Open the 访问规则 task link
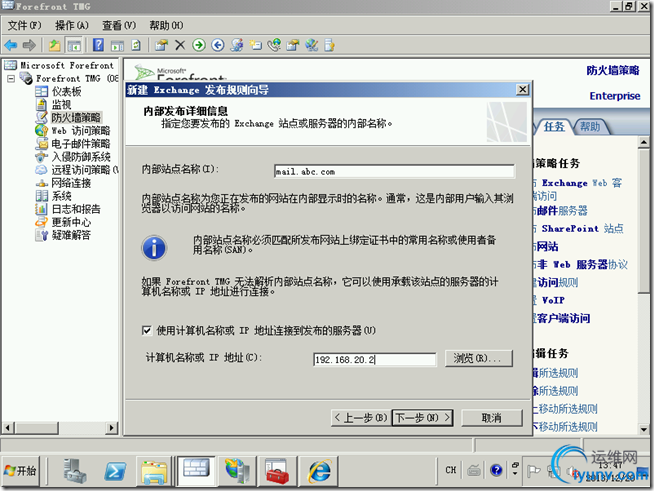The height and width of the screenshot is (491, 654). pyautogui.click(x=555, y=282)
